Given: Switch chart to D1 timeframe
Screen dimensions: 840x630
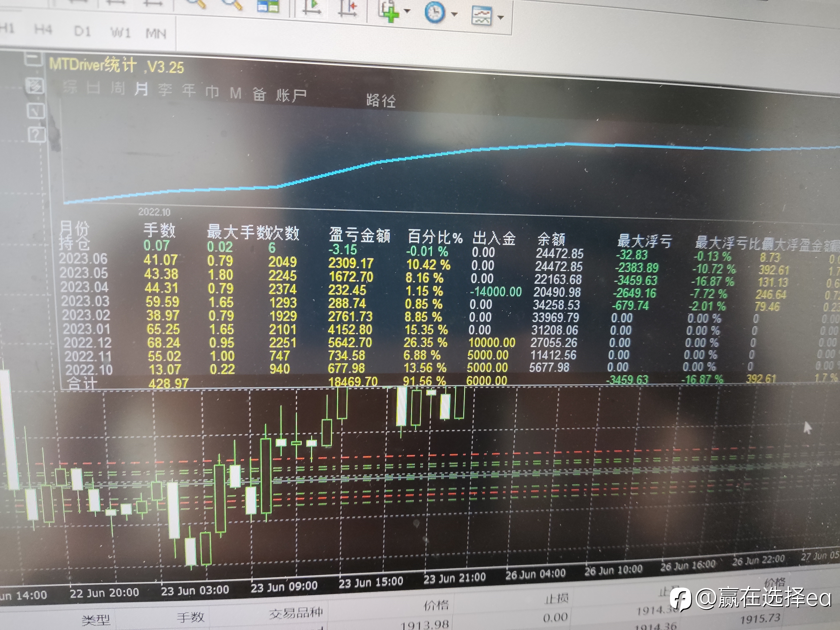Looking at the screenshot, I should (82, 31).
